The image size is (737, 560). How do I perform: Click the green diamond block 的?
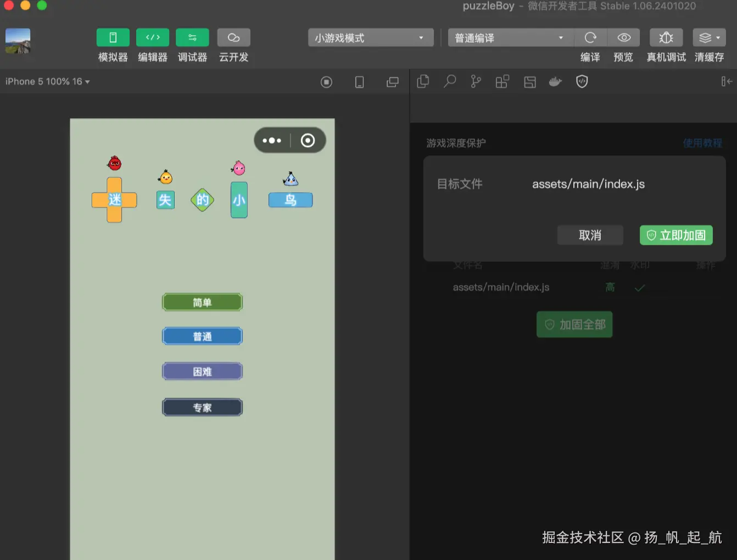pyautogui.click(x=203, y=200)
